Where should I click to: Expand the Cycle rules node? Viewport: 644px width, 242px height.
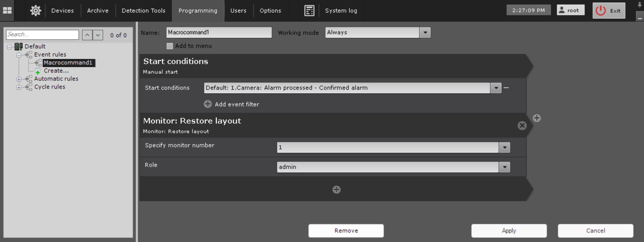[19, 87]
